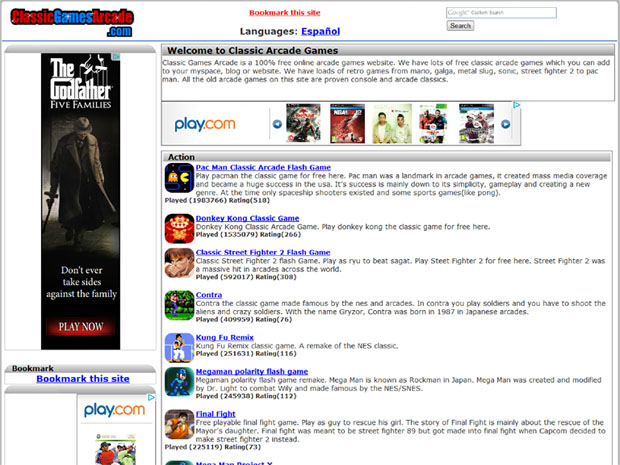Click Welcome to Classic Arcade Games heading
Viewport: 620px width, 465px height.
point(252,51)
